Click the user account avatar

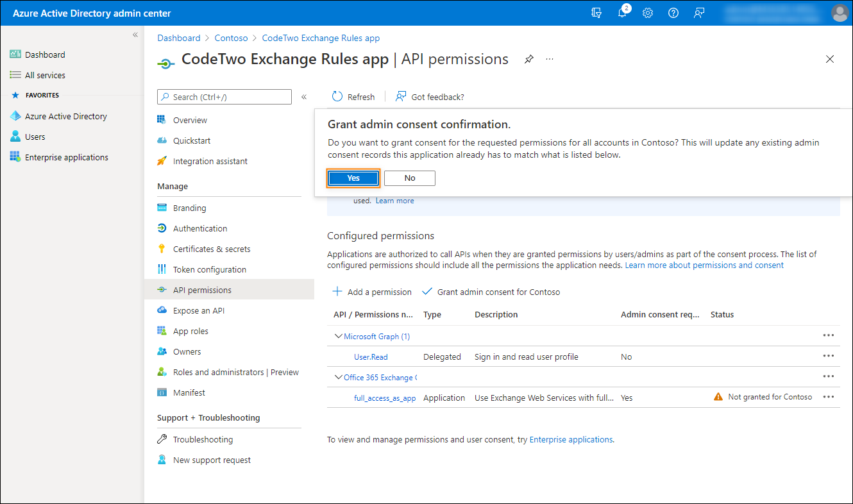click(840, 13)
